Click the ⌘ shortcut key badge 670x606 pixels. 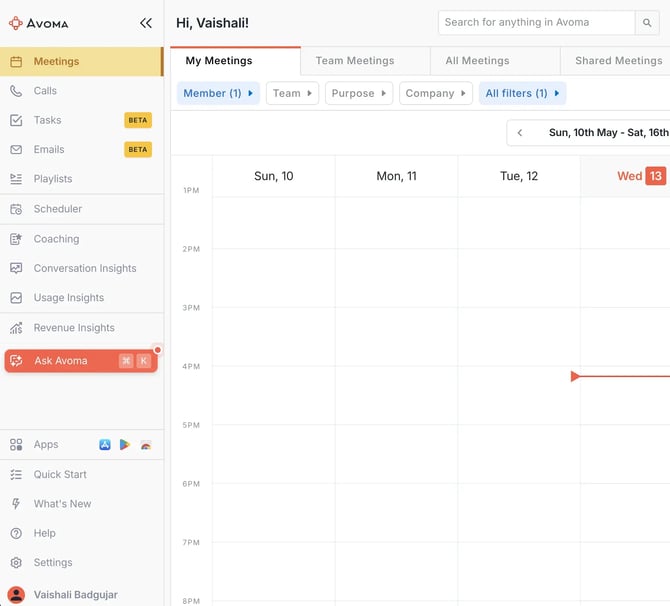[126, 361]
